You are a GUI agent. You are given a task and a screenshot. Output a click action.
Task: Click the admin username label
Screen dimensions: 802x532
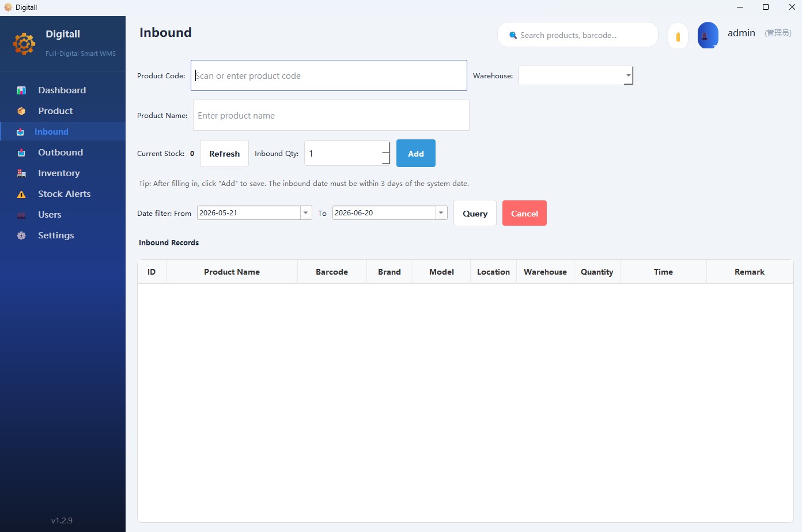click(742, 33)
